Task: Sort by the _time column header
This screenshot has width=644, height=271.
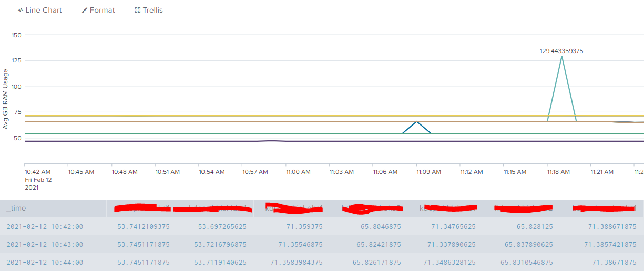Action: [x=16, y=209]
